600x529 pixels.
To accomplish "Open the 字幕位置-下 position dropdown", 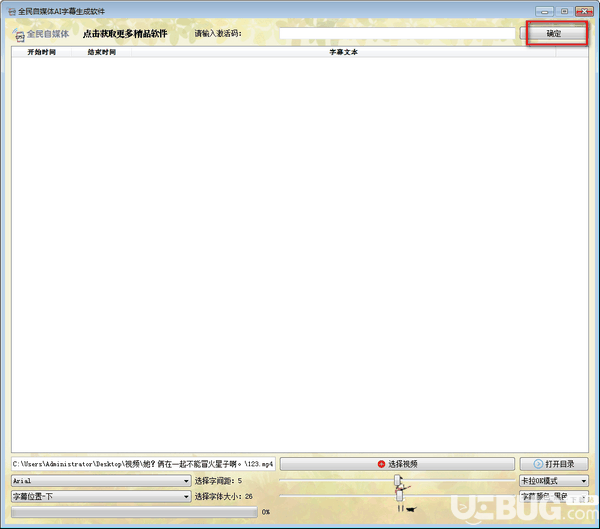I will (101, 496).
